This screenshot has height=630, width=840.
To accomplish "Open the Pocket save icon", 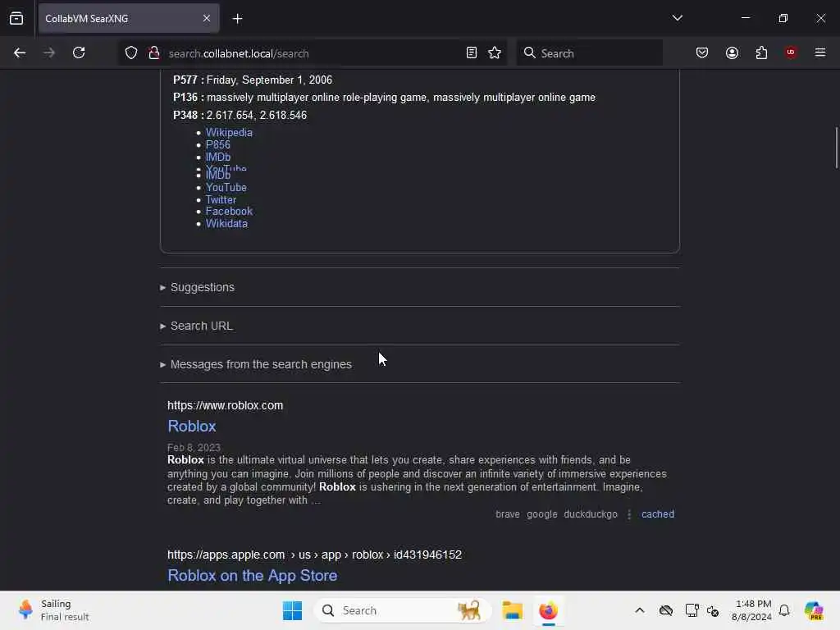I will [702, 52].
